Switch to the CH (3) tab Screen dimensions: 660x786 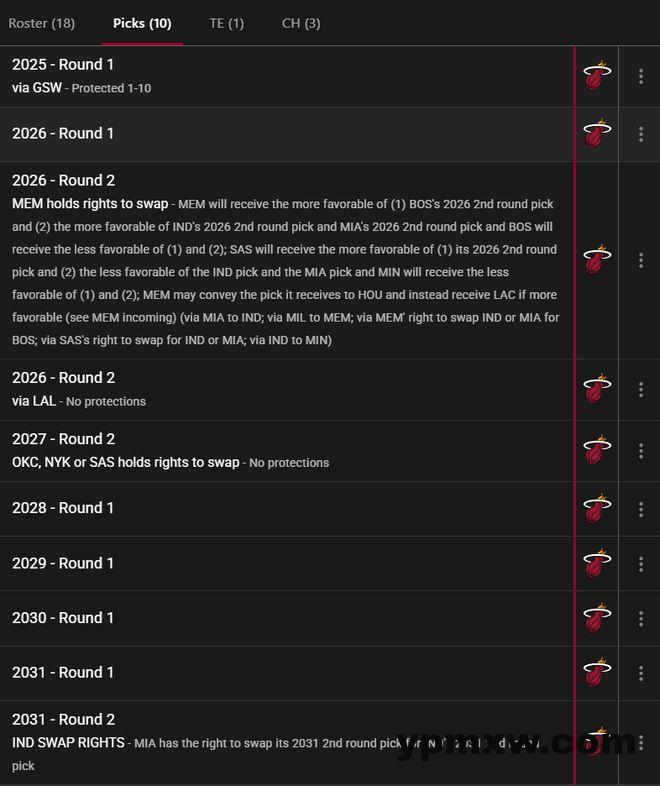[301, 23]
